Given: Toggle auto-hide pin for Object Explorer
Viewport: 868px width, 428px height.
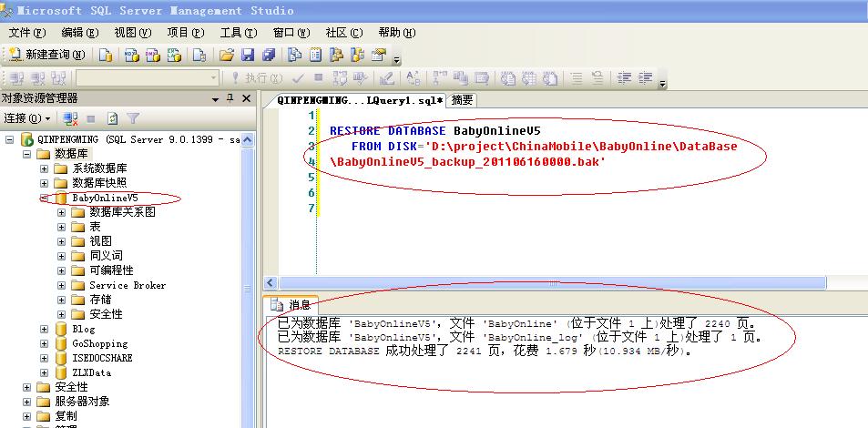Looking at the screenshot, I should point(230,99).
